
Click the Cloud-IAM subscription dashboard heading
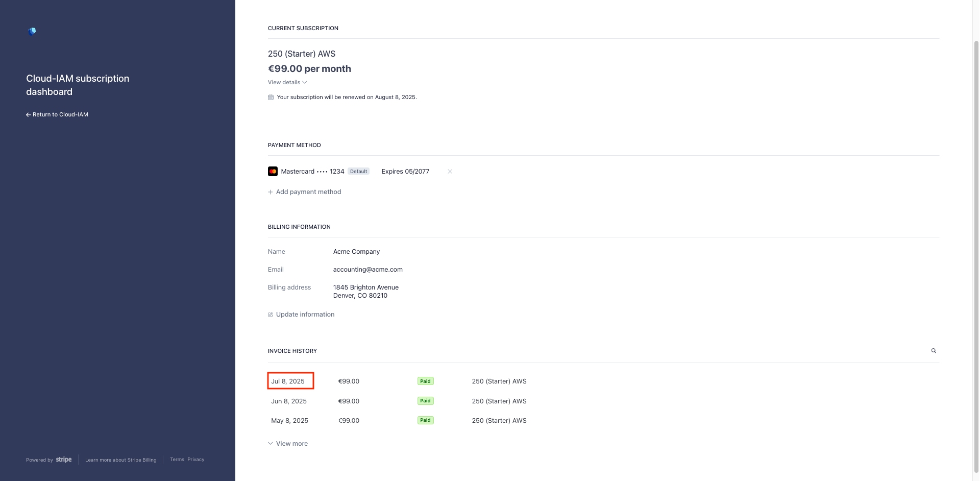(x=78, y=85)
